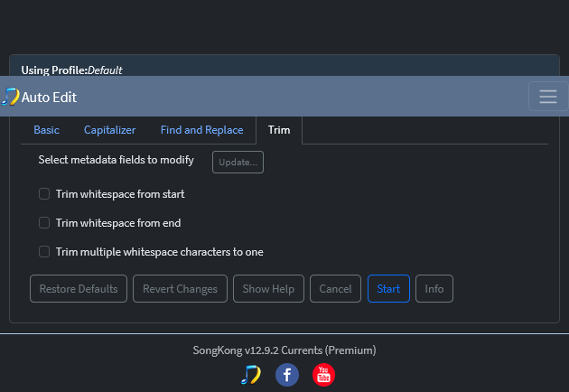Click 'Select metadata fields to modify' label
The image size is (569, 392).
pyautogui.click(x=117, y=160)
